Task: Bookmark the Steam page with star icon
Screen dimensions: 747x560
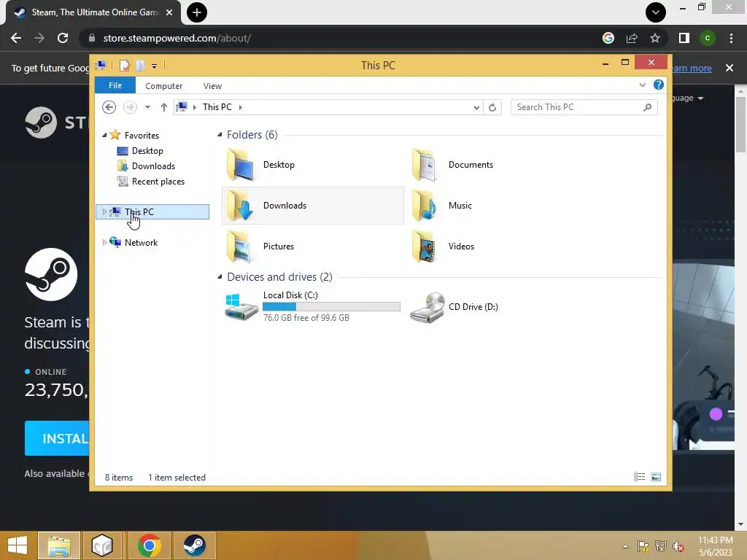Action: (x=655, y=38)
